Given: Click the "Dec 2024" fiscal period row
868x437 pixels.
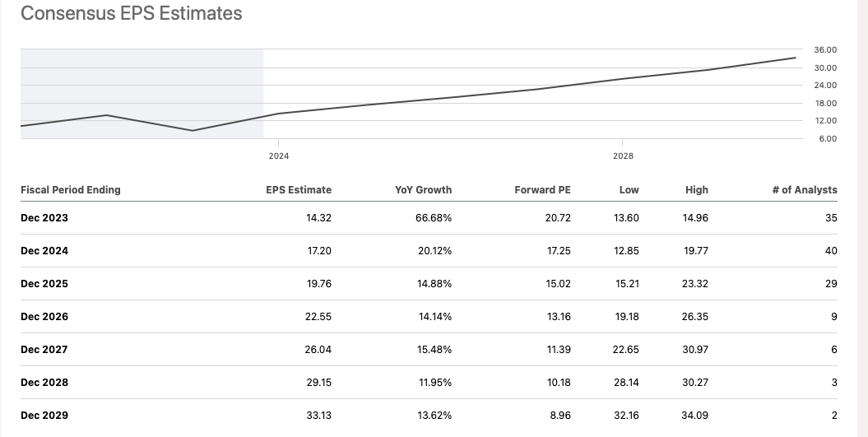Looking at the screenshot, I should (x=44, y=251).
